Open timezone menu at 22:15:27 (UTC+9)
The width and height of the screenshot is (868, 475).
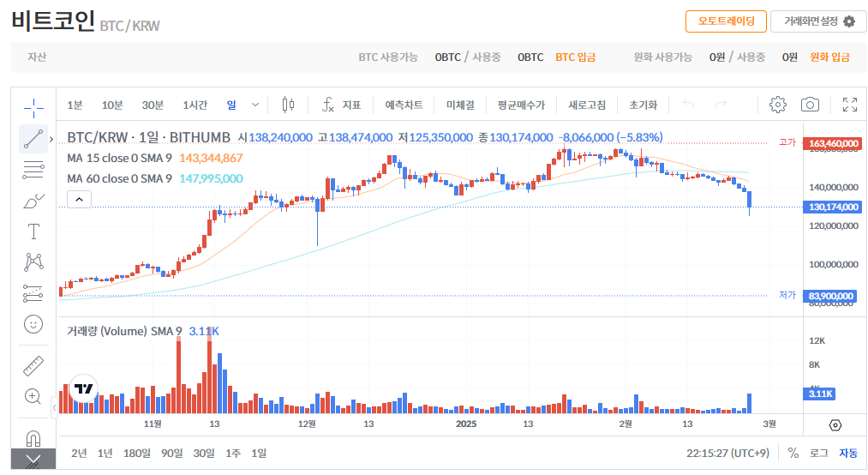(728, 453)
